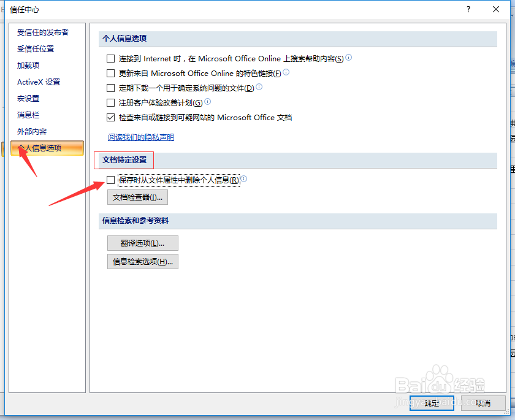
Task: Cancel the dialog with 取消
Action: [x=483, y=403]
